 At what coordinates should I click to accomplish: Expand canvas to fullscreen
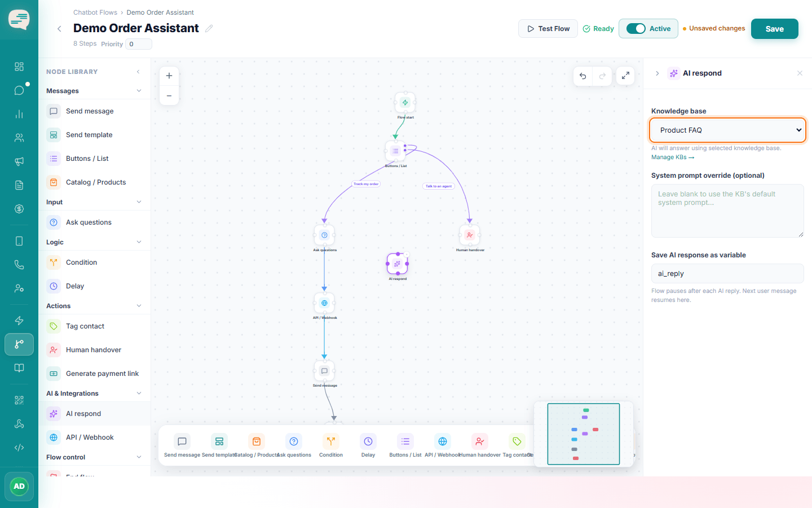click(625, 76)
